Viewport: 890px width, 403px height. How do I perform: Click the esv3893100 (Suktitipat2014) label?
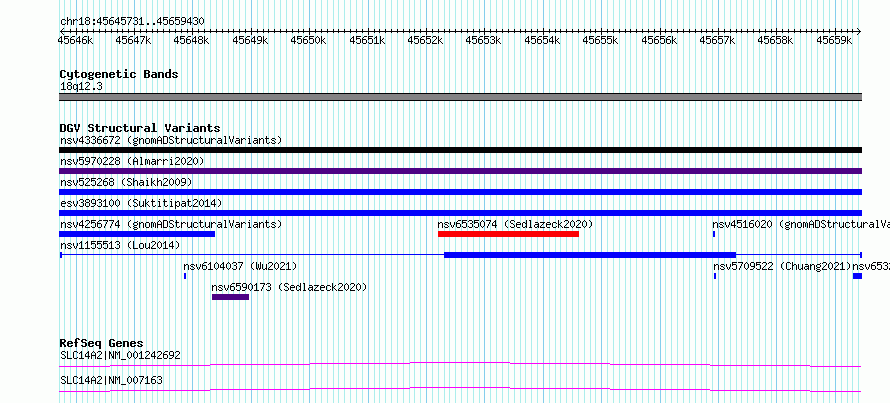pos(141,203)
